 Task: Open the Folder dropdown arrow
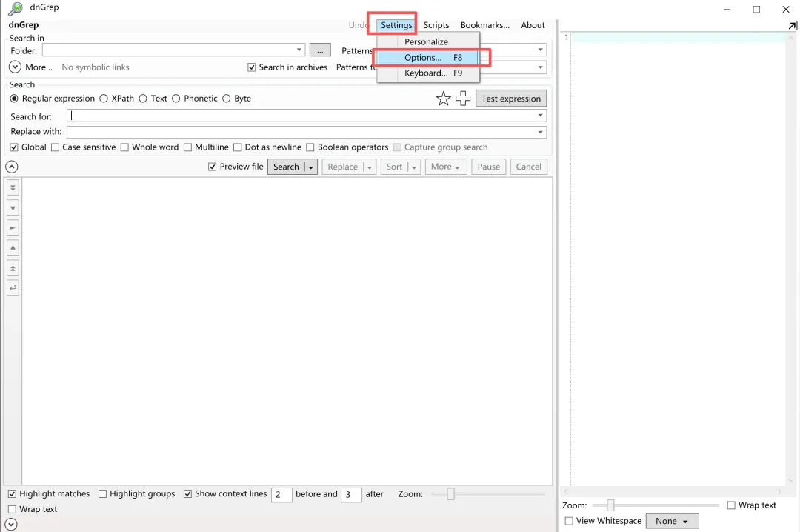(x=299, y=50)
